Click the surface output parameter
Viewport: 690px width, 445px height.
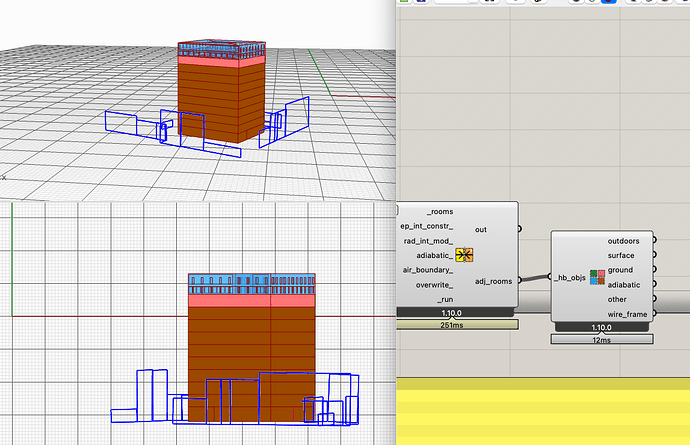click(x=621, y=255)
